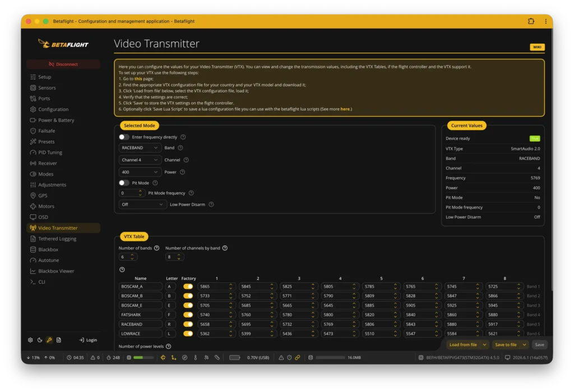Open the browser extensions puzzle icon

tap(531, 21)
